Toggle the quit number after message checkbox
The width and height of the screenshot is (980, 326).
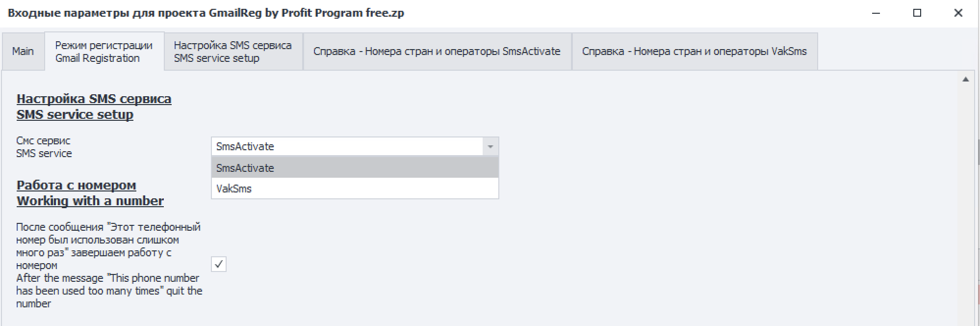[219, 265]
